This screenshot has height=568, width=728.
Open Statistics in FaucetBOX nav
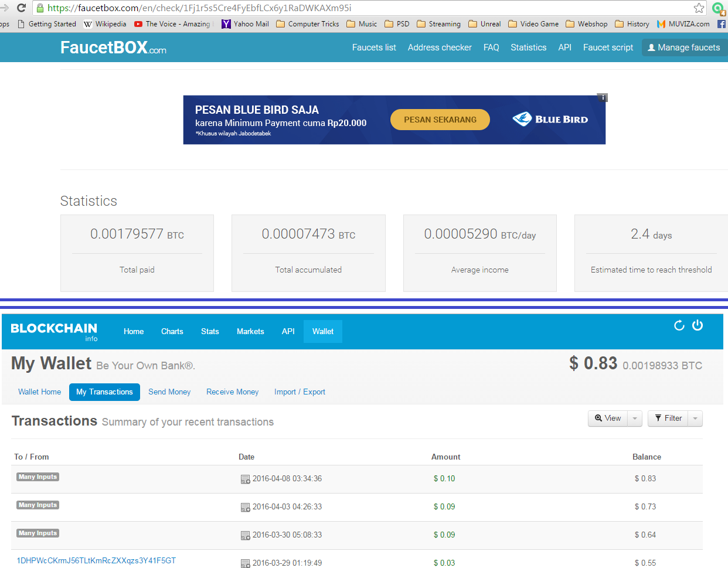pyautogui.click(x=528, y=47)
